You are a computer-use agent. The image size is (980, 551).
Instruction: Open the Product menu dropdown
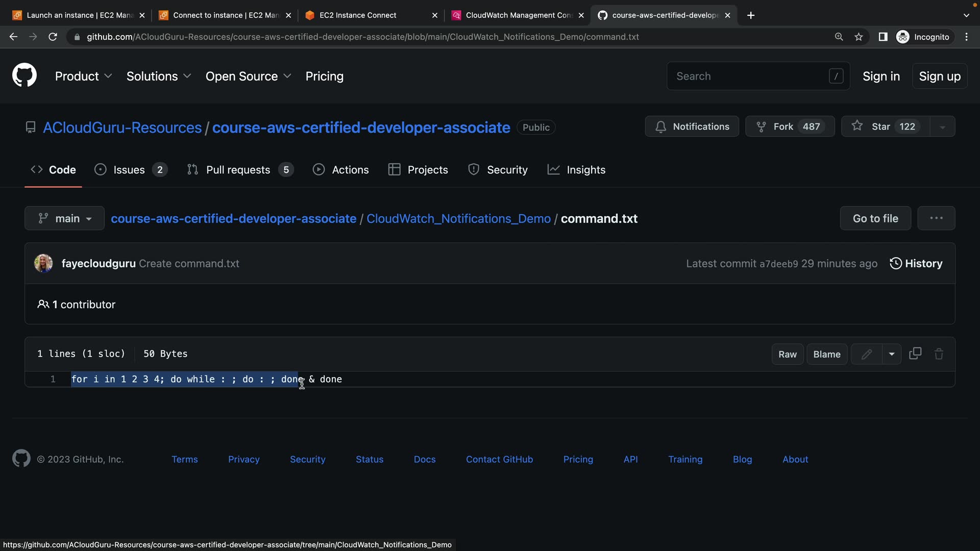83,76
